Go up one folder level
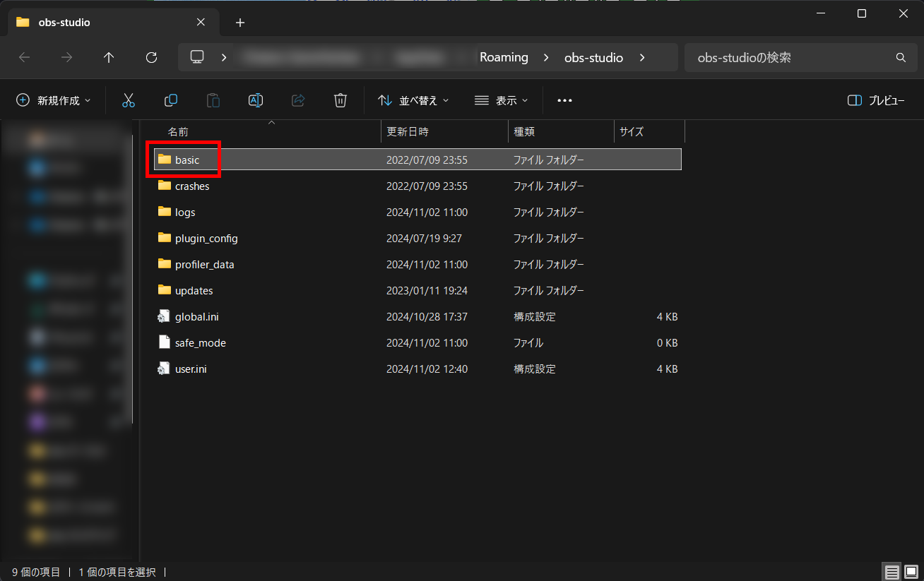924x581 pixels. click(109, 58)
